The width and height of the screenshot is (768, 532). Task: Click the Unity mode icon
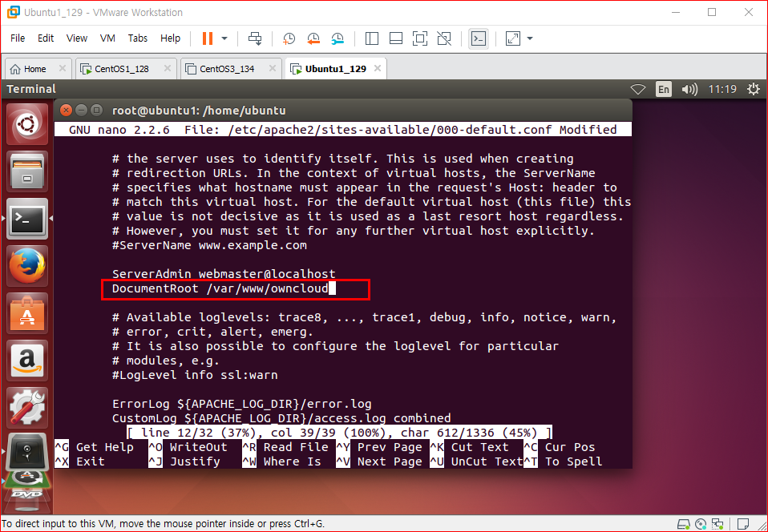click(x=444, y=38)
